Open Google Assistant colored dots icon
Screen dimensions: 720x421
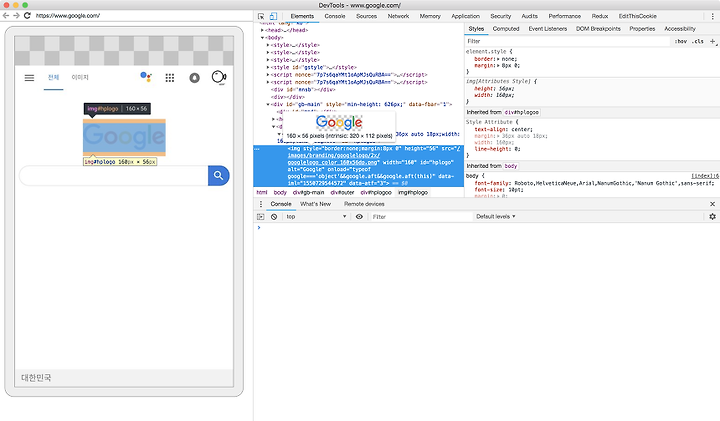(146, 77)
